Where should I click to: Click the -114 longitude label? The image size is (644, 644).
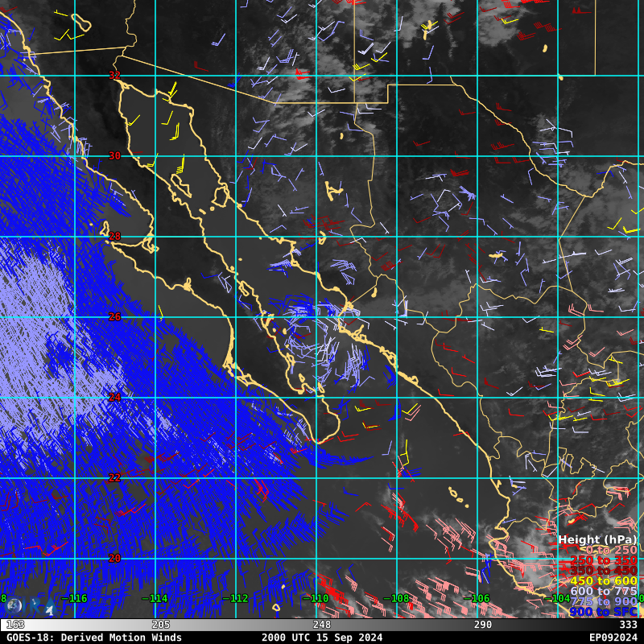(155, 598)
